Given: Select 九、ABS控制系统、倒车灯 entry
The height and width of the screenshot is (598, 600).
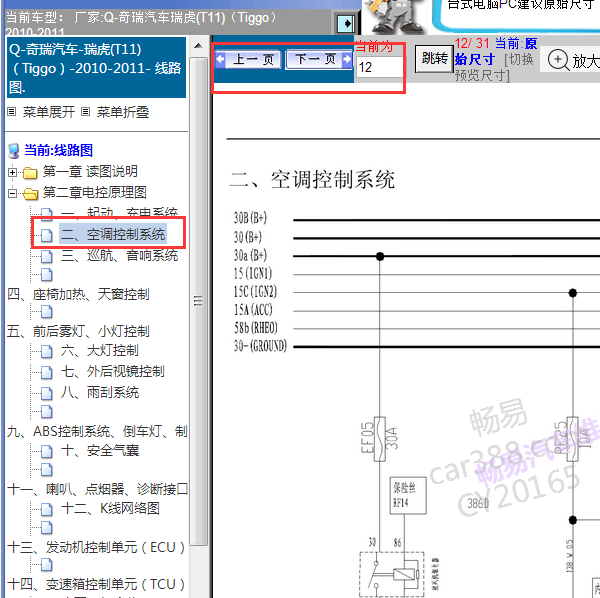Looking at the screenshot, I should click(x=97, y=432).
